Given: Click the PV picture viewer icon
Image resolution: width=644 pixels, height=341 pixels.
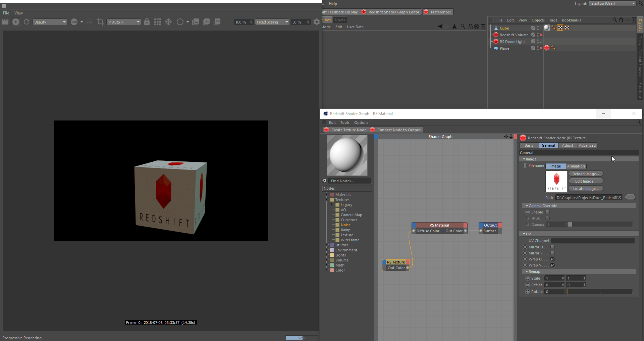Looking at the screenshot, I should coord(217,22).
